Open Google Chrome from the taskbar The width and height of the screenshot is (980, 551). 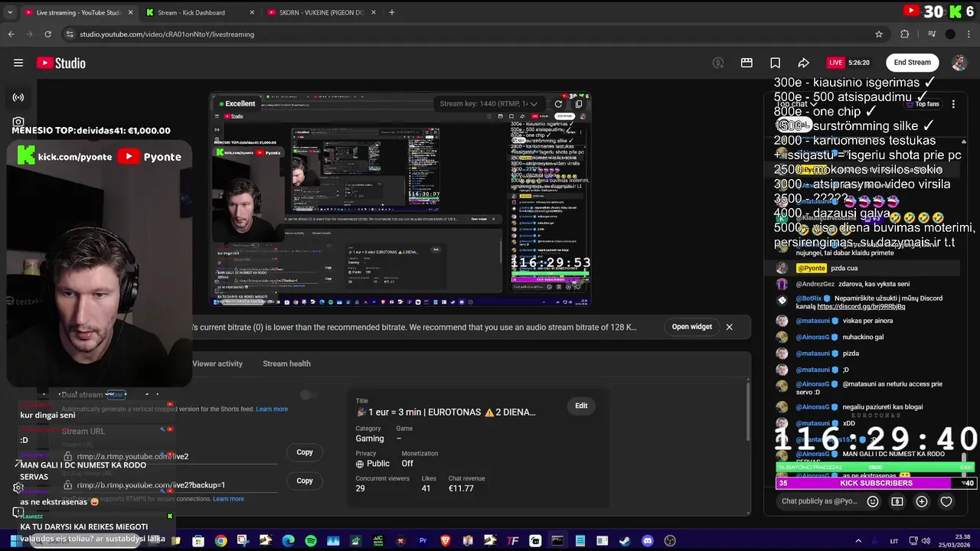point(220,541)
